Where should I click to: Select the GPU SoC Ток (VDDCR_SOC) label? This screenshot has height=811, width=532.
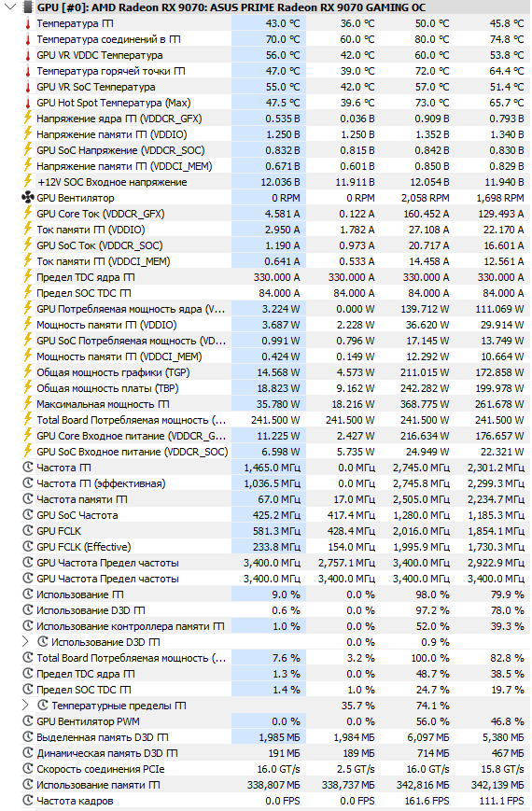[100, 245]
